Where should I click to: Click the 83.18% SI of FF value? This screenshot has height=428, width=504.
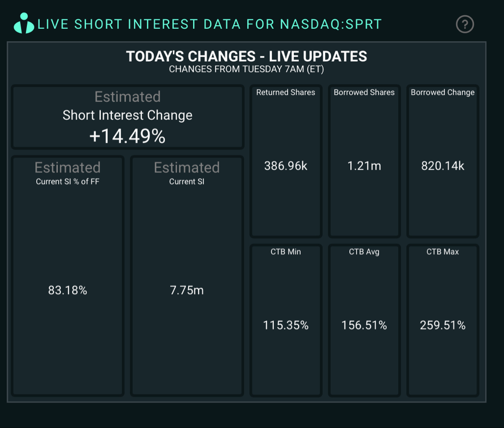click(x=68, y=291)
